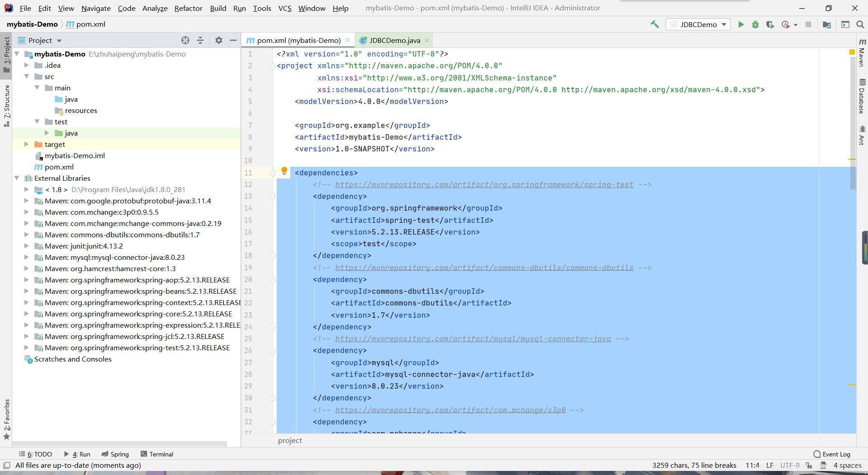Screen dimensions: 868x475
Task: Click the locate/scroll from source icon
Action: (x=185, y=40)
